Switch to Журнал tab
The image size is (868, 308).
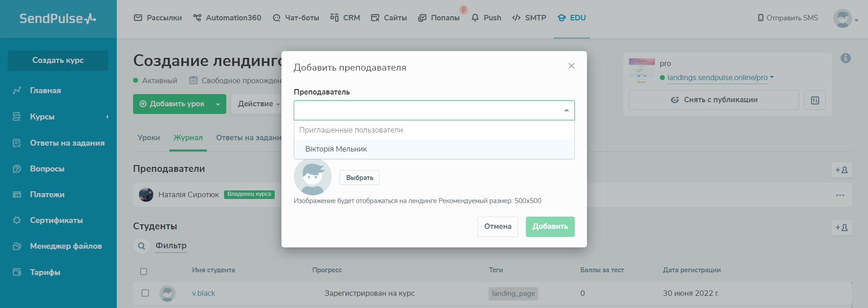pos(188,137)
